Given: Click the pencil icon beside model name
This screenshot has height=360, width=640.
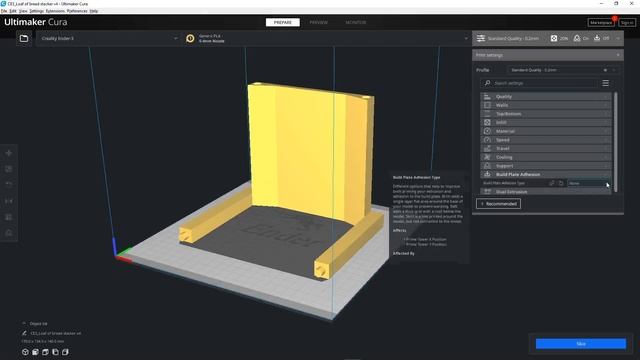Looking at the screenshot, I should click(24, 333).
